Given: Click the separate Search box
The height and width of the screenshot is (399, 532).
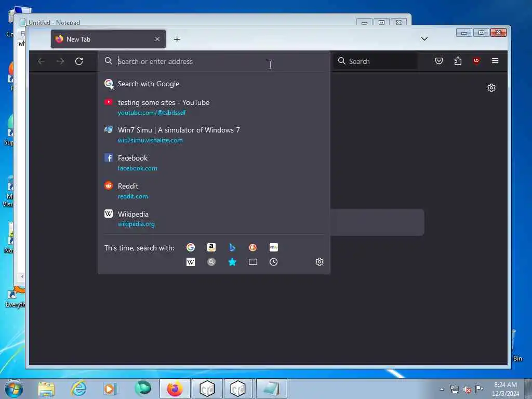Looking at the screenshot, I should tap(376, 61).
